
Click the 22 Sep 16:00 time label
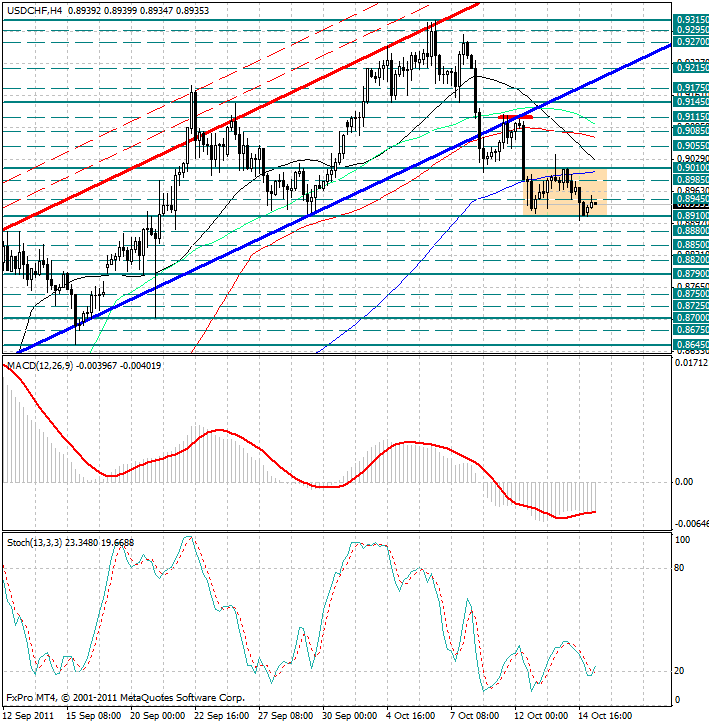222,716
